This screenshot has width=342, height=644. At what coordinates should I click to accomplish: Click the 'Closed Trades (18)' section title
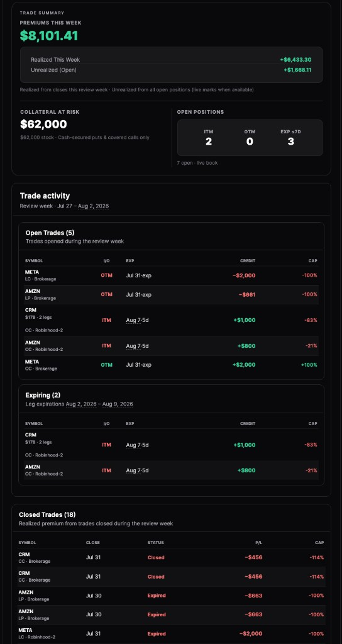point(47,514)
